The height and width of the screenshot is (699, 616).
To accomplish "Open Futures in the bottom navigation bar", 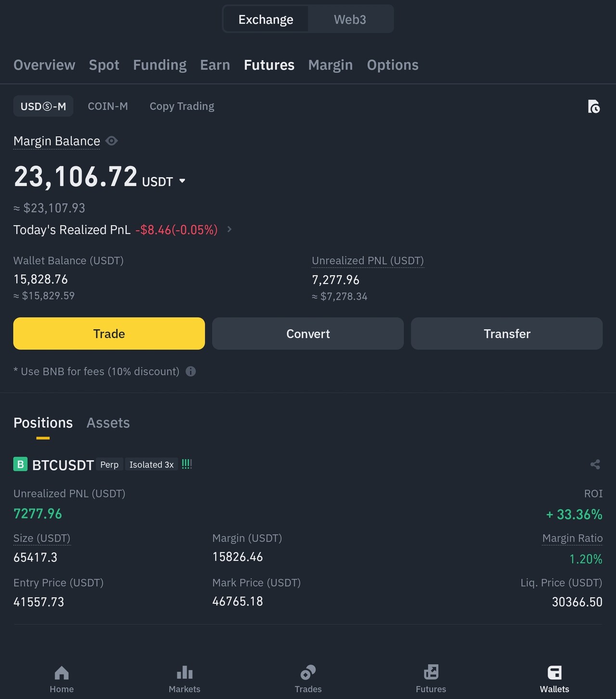I will click(x=431, y=679).
